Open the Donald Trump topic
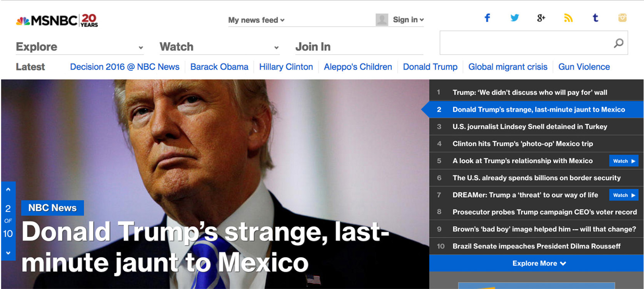 pyautogui.click(x=430, y=67)
